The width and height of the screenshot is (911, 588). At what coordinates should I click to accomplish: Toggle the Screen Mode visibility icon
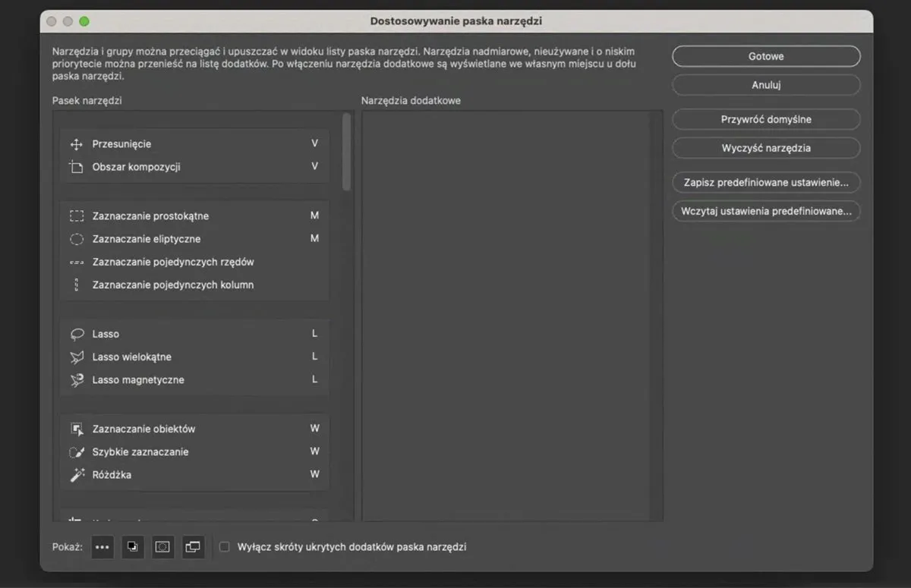click(193, 546)
